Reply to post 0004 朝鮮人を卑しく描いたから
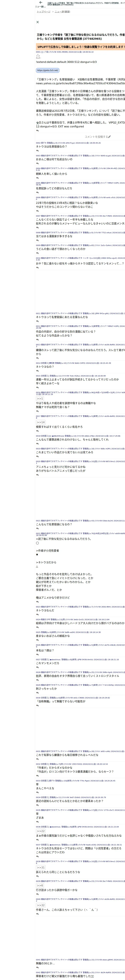This screenshot has width=125, height=980. coord(37,178)
